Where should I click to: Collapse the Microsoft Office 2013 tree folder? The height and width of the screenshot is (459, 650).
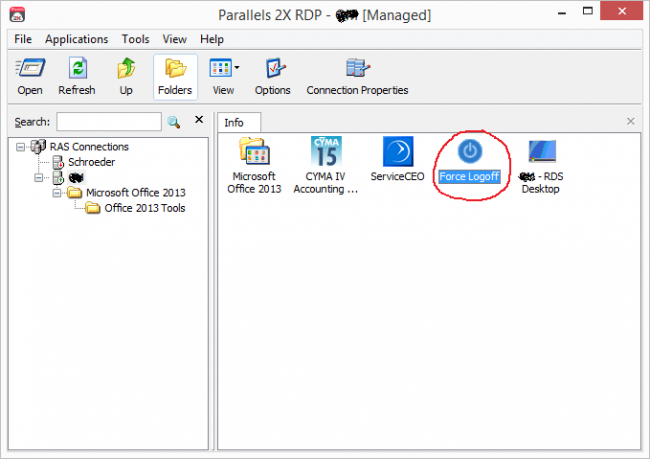pyautogui.click(x=57, y=193)
